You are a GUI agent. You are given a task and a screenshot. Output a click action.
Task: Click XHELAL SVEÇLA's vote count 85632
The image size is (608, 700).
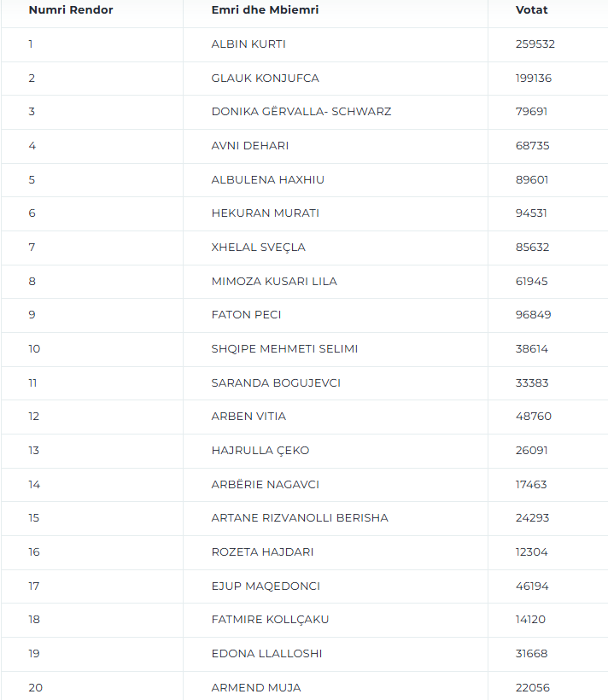click(x=533, y=248)
